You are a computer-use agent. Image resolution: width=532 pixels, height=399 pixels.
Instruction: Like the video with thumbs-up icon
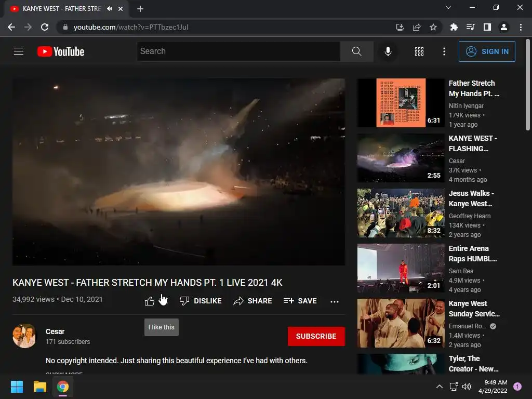(150, 301)
